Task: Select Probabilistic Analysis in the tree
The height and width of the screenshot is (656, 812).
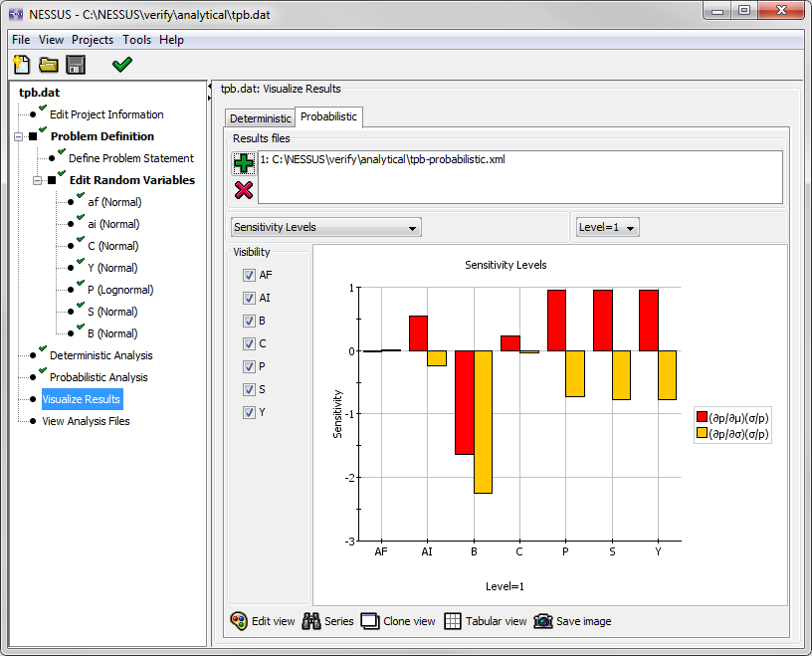Action: pos(99,377)
